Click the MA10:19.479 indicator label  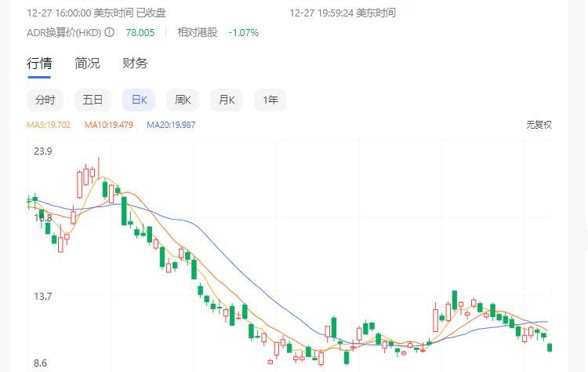pyautogui.click(x=109, y=125)
